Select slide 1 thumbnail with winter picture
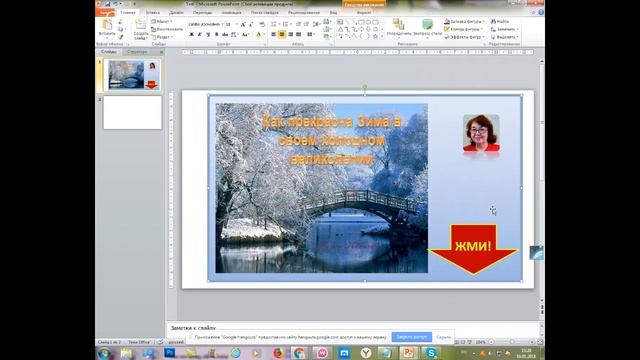 pyautogui.click(x=132, y=75)
